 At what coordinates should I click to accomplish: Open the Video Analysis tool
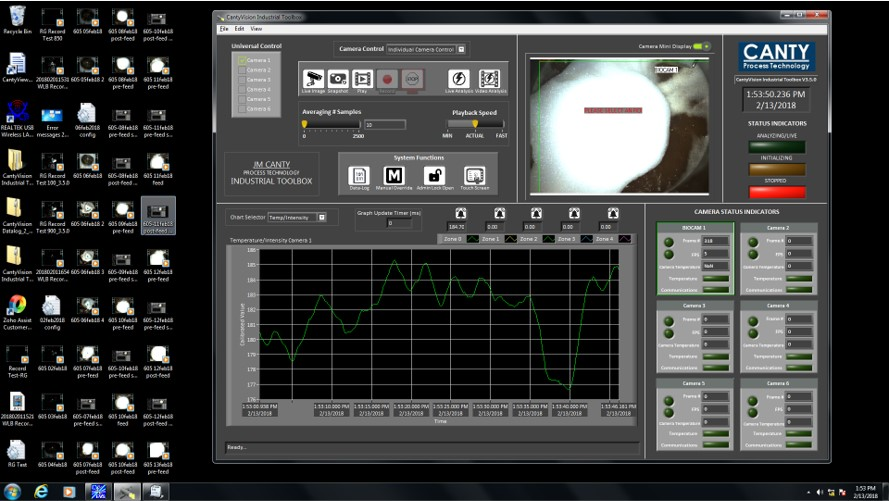click(488, 78)
